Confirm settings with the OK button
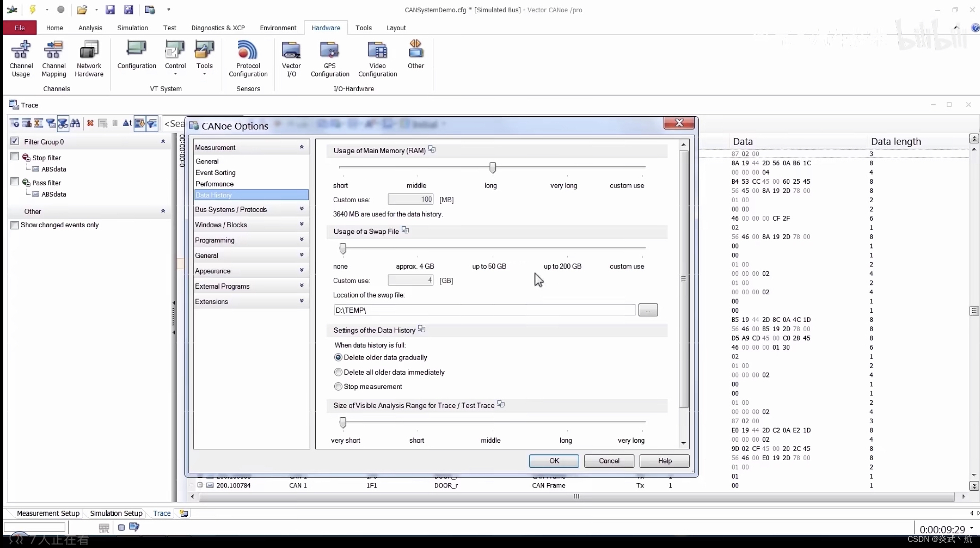Screen dimensions: 980x548 coord(553,461)
